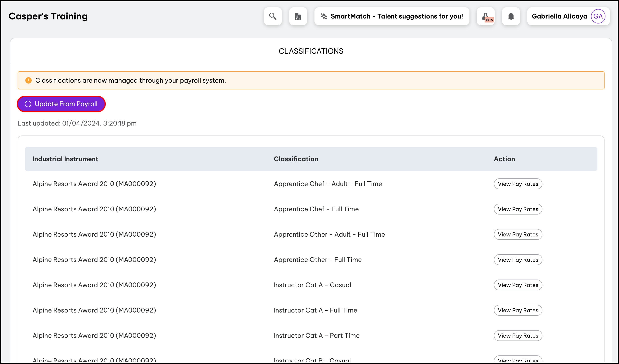The image size is (619, 364).
Task: Open the search magnifier icon
Action: (273, 16)
